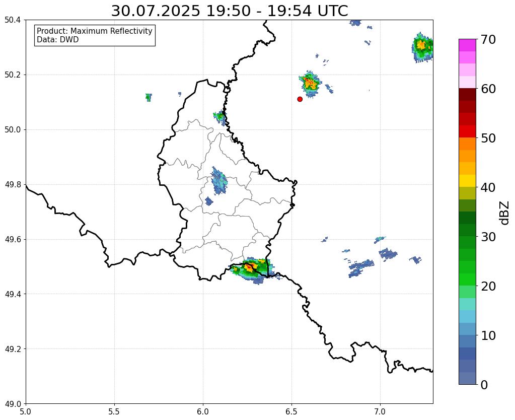Viewport: 515px width, 420px height.
Task: Click the colorbar tick label 50
Action: (488, 138)
